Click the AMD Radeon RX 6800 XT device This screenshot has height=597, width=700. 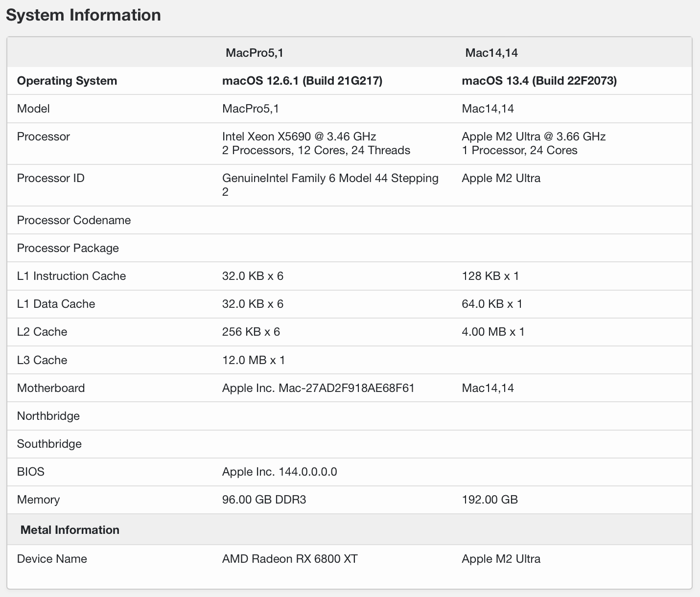click(290, 559)
